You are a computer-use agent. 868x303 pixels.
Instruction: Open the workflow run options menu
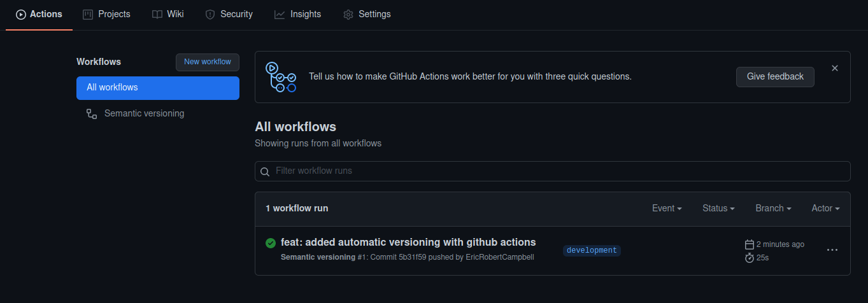[832, 250]
